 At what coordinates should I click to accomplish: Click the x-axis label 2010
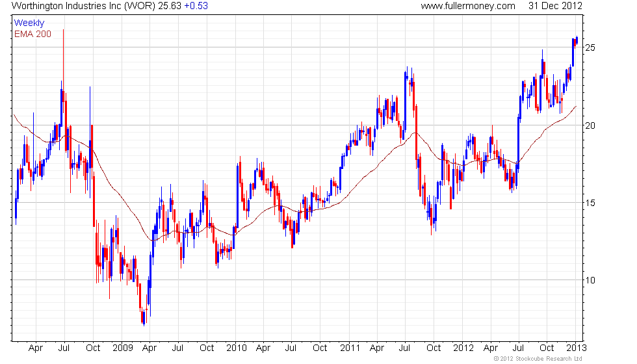pyautogui.click(x=237, y=348)
